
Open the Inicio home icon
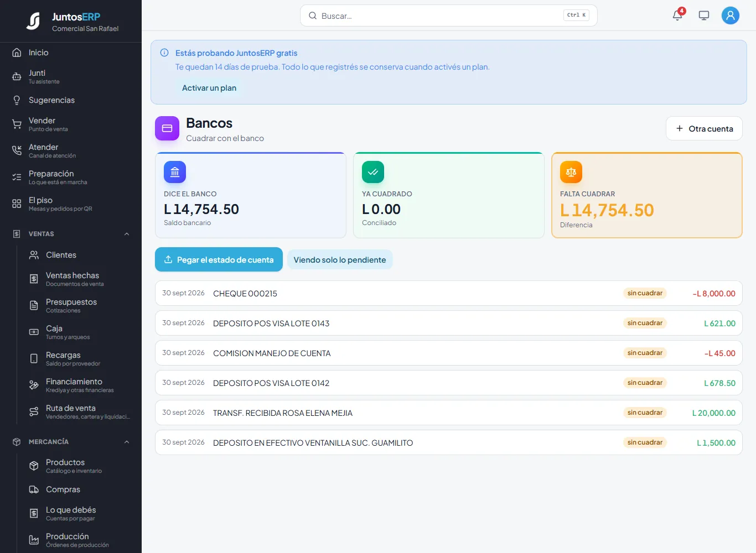[x=17, y=53]
